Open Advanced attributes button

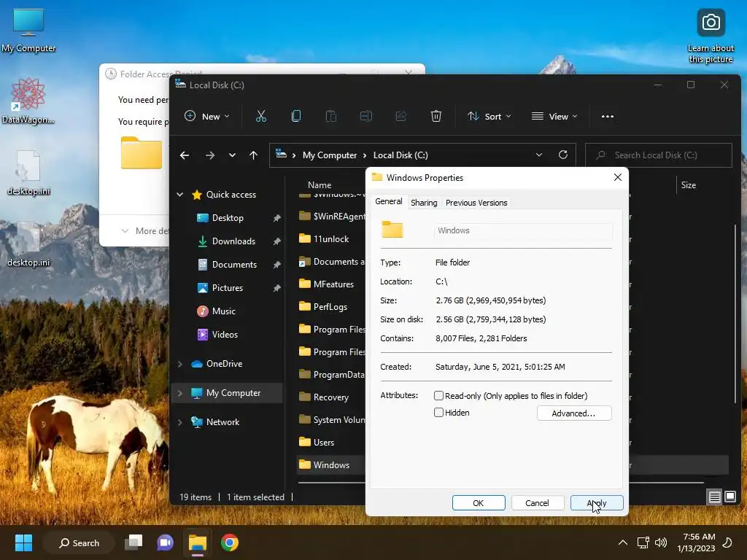pyautogui.click(x=573, y=413)
